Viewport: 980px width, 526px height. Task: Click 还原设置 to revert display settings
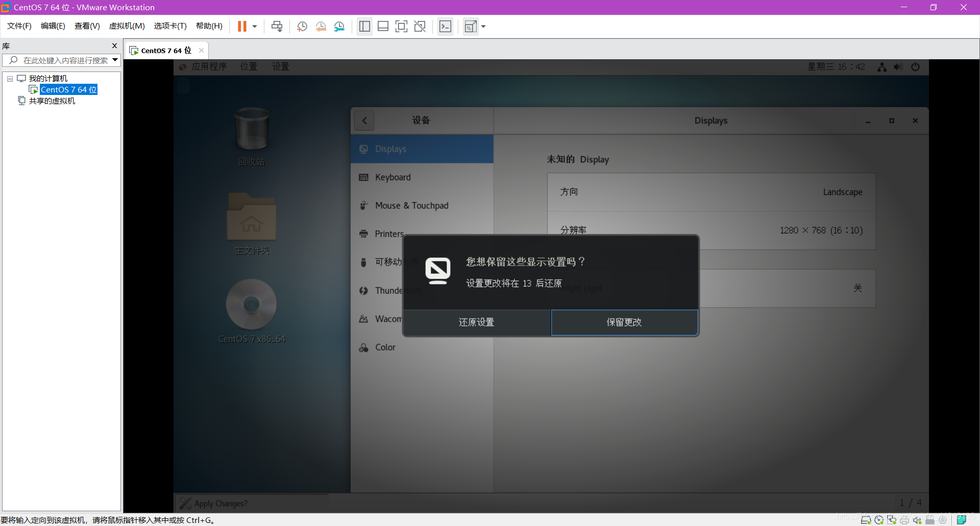[x=476, y=322]
